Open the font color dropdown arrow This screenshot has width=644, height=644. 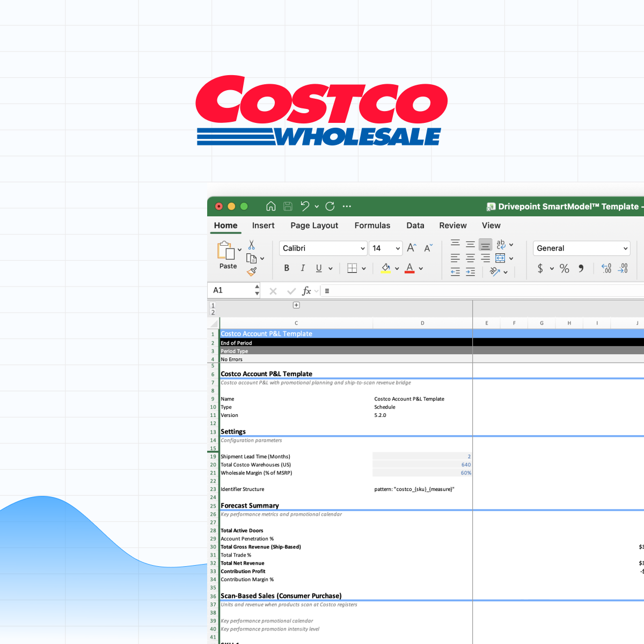[421, 268]
